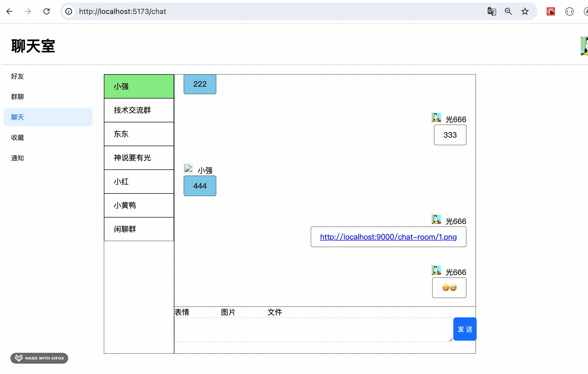
Task: Click the site info icon in address bar
Action: pyautogui.click(x=69, y=11)
